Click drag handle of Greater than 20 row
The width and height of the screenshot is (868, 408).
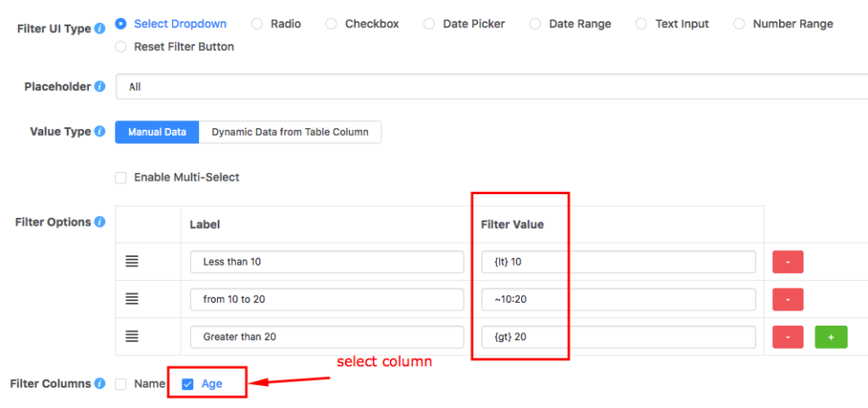[x=132, y=337]
